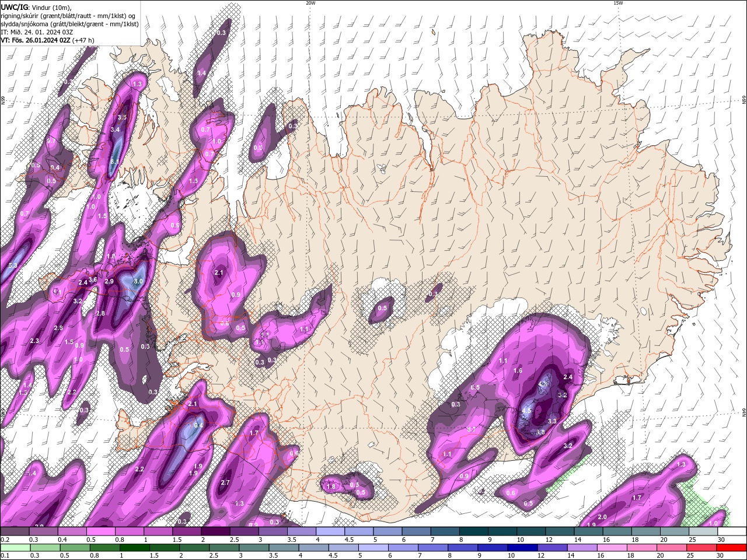Click the 3.8 value in the southeast maximum
The image size is (747, 560).
click(x=540, y=432)
